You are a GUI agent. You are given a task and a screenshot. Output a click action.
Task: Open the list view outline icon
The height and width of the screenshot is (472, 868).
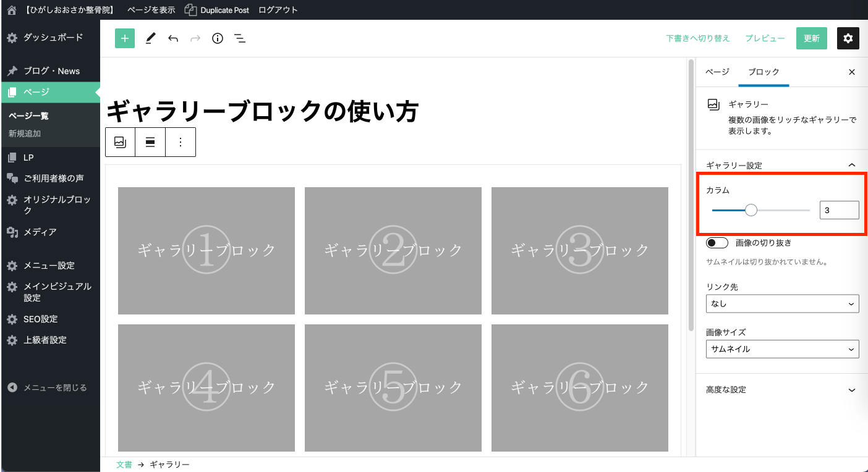(x=240, y=38)
